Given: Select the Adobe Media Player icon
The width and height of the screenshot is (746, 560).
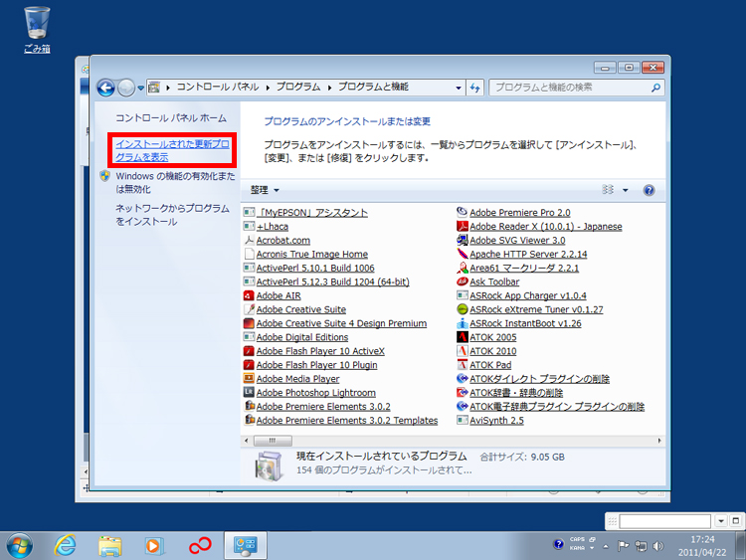Looking at the screenshot, I should [249, 378].
